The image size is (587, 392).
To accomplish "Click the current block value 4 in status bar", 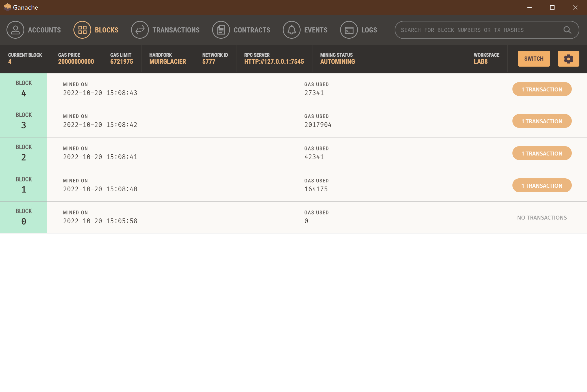I will [x=10, y=62].
